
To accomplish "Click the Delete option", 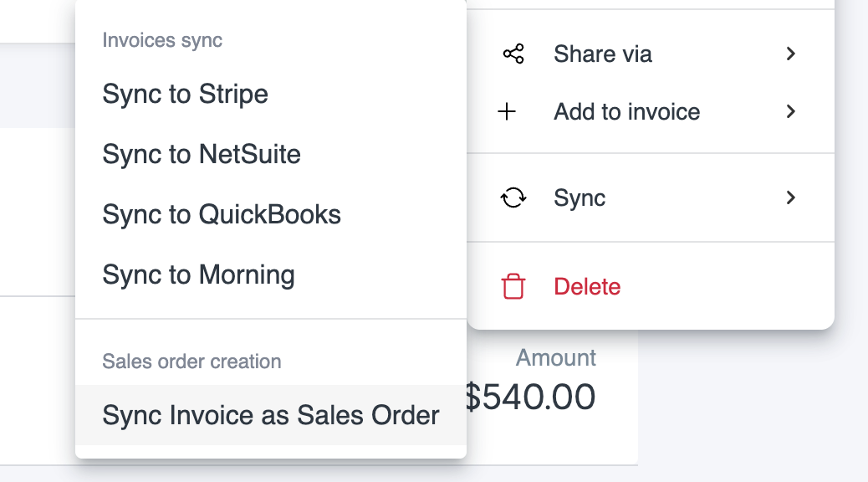I will pos(587,286).
